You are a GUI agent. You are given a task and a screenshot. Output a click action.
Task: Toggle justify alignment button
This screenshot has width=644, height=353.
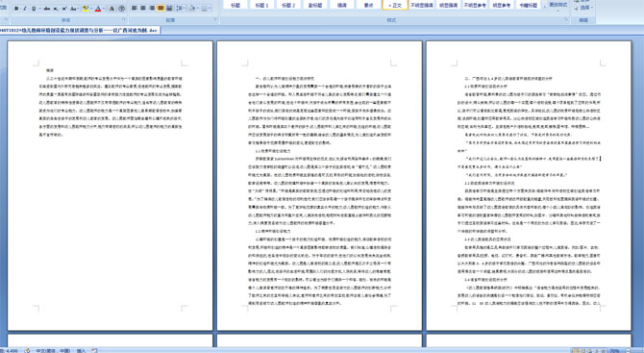tap(161, 8)
